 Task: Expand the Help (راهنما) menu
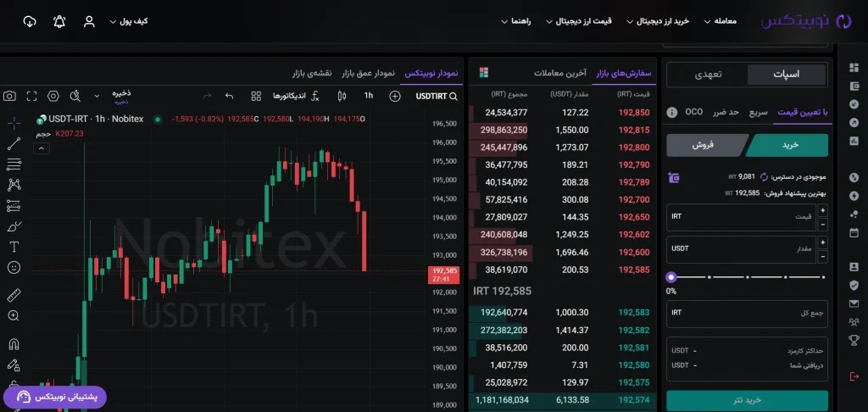pyautogui.click(x=516, y=21)
